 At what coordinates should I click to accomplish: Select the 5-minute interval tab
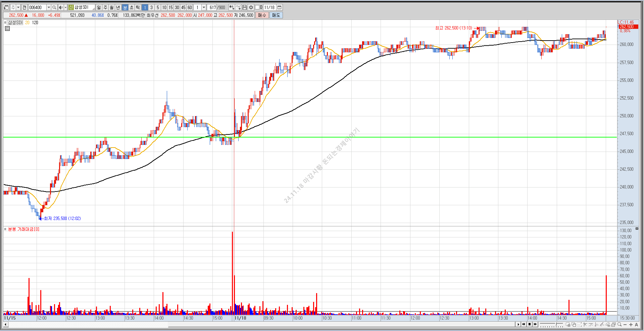point(158,7)
